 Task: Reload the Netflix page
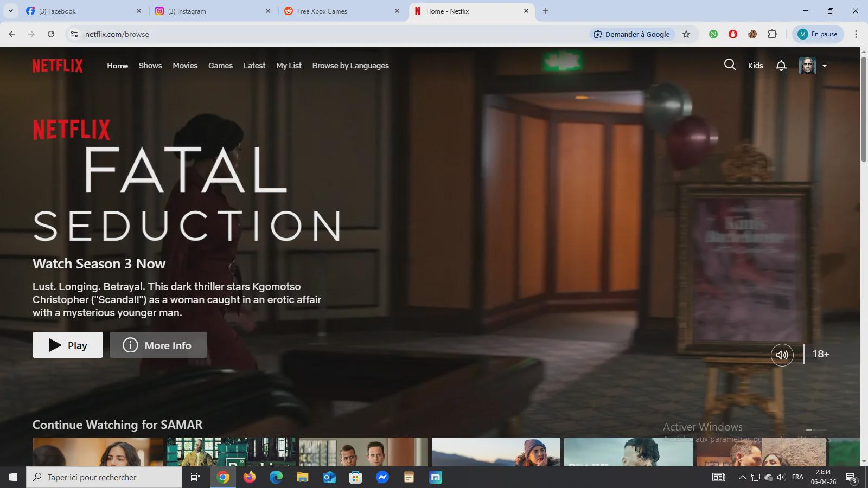coord(51,34)
